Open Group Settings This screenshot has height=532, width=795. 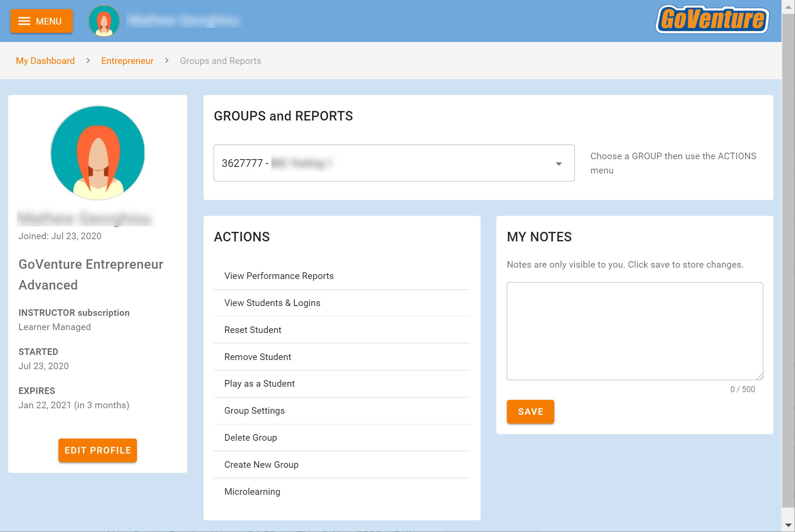(x=254, y=410)
